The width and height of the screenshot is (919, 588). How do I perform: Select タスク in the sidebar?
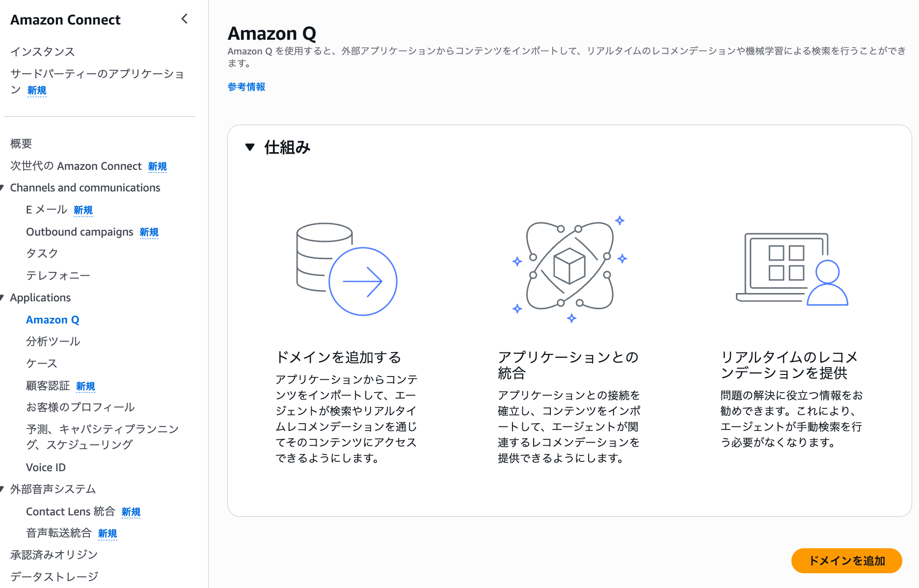42,253
